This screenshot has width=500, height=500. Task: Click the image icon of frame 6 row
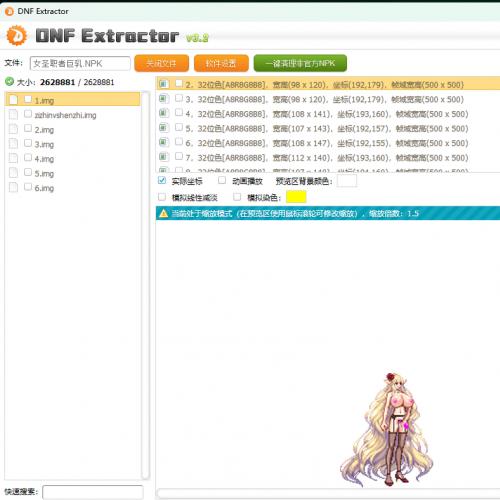pos(163,142)
